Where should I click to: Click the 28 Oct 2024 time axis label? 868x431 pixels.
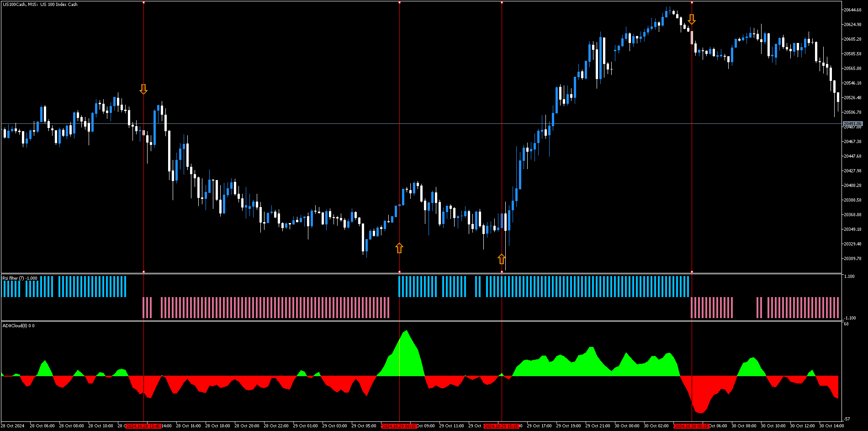point(13,426)
